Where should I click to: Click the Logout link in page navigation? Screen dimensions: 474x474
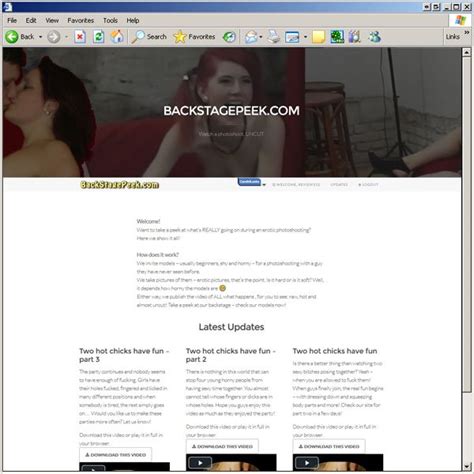click(368, 185)
